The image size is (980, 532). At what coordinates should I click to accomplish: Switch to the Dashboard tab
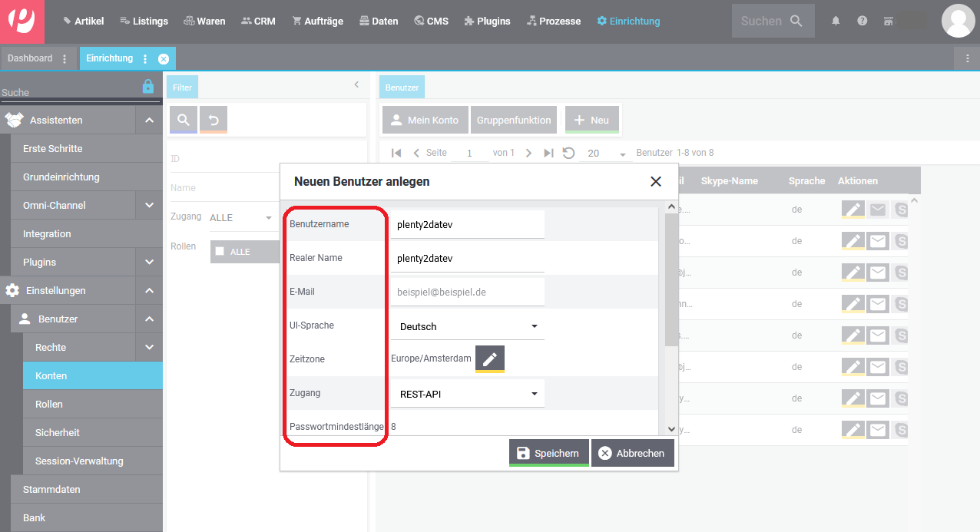30,58
